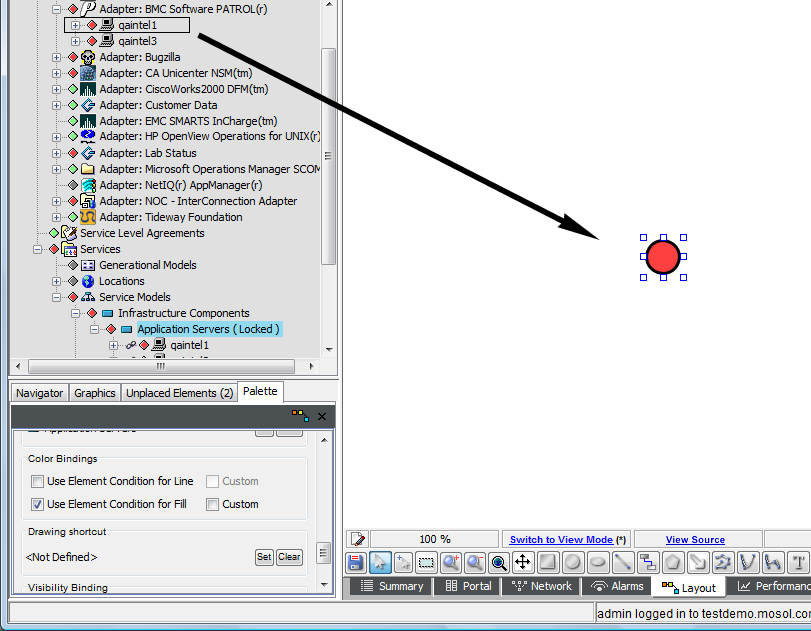The image size is (811, 631).
Task: Open the Navigator tab
Action: click(39, 393)
